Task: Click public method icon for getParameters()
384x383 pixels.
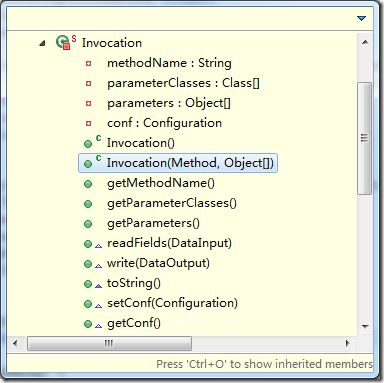Action: pos(88,224)
